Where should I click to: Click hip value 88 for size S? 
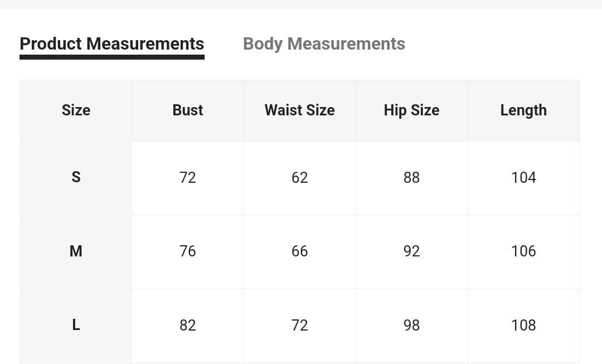(x=411, y=177)
